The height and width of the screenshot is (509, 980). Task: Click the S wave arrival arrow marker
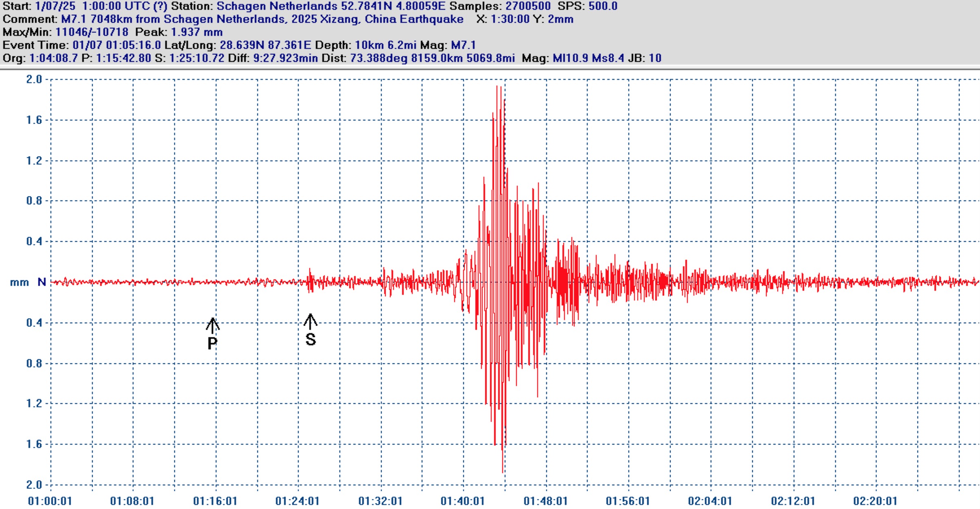[x=311, y=322]
